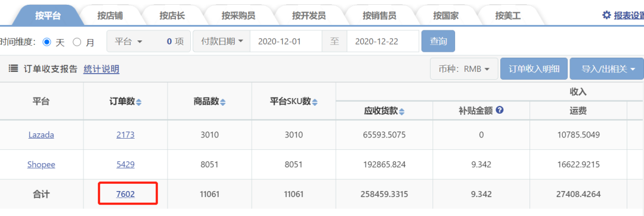Sort by 订单数 column arrows
Image resolution: width=644 pixels, height=216 pixels.
138,102
